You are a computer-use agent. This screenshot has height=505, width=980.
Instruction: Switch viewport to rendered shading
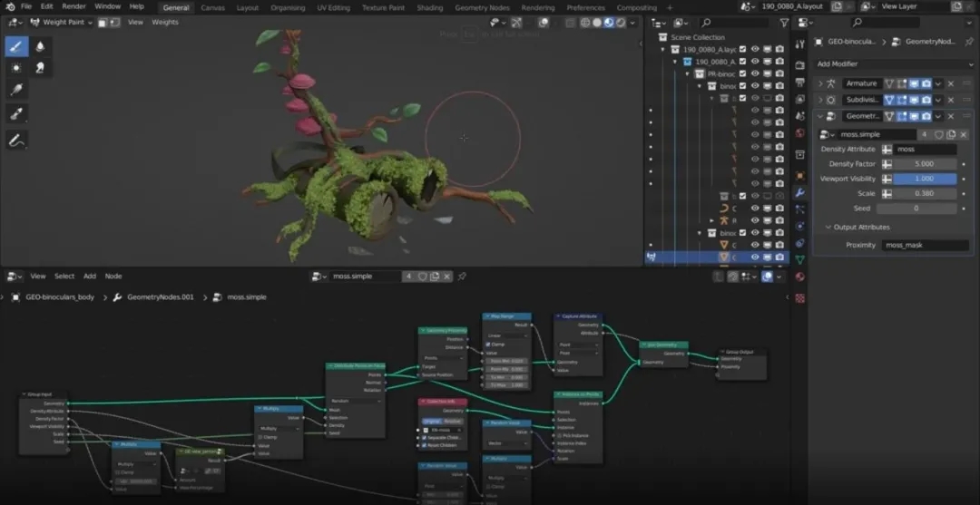pyautogui.click(x=621, y=23)
